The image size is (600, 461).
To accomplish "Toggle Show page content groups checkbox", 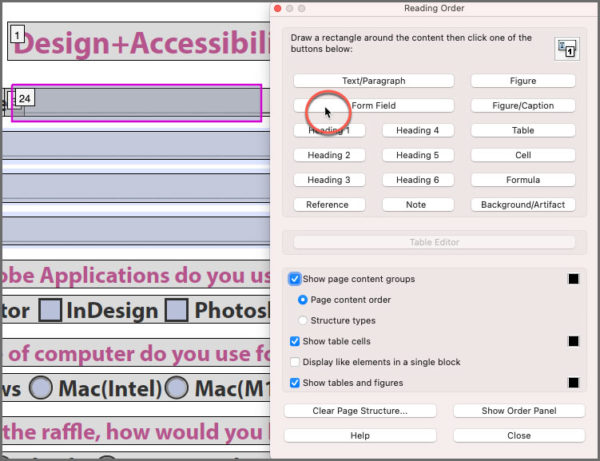I will tap(295, 279).
